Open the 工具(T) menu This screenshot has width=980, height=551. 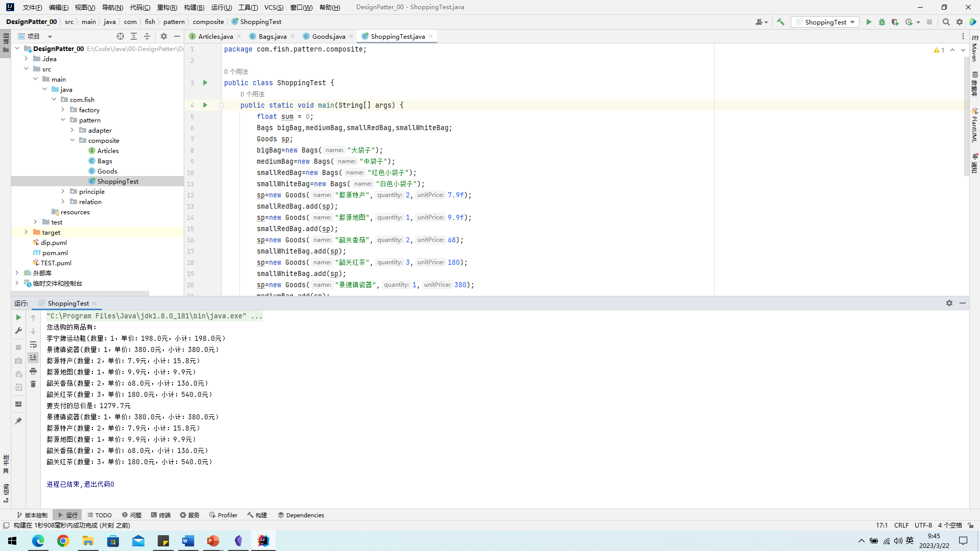tap(248, 7)
